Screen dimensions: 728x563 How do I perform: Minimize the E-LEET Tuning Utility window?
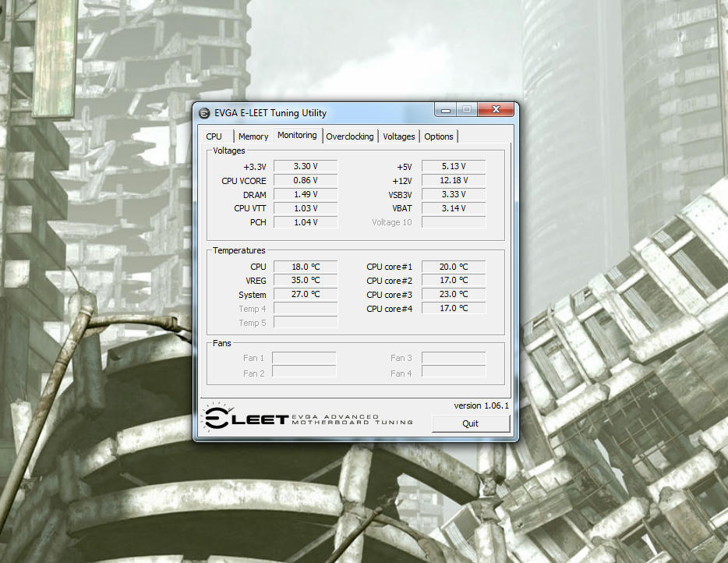(446, 110)
